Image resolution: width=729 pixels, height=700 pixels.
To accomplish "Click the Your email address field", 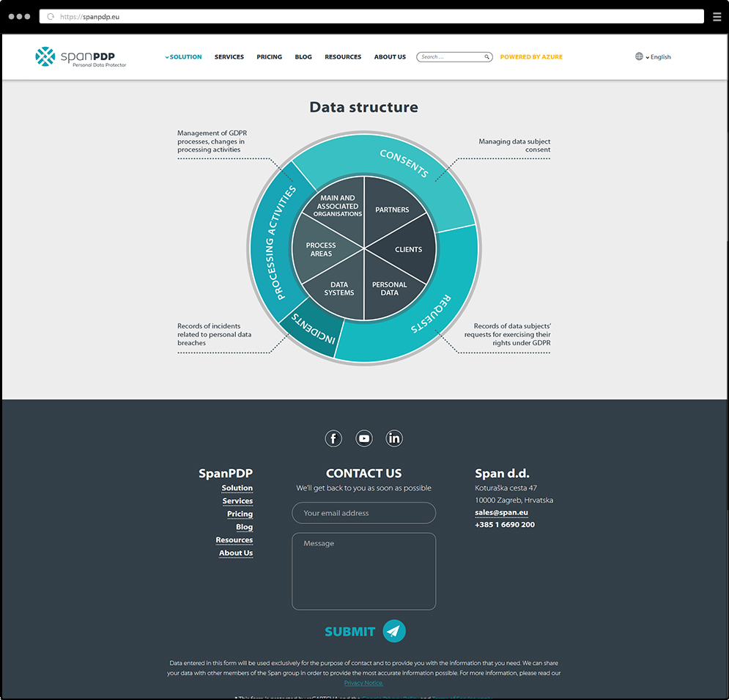I will point(363,513).
